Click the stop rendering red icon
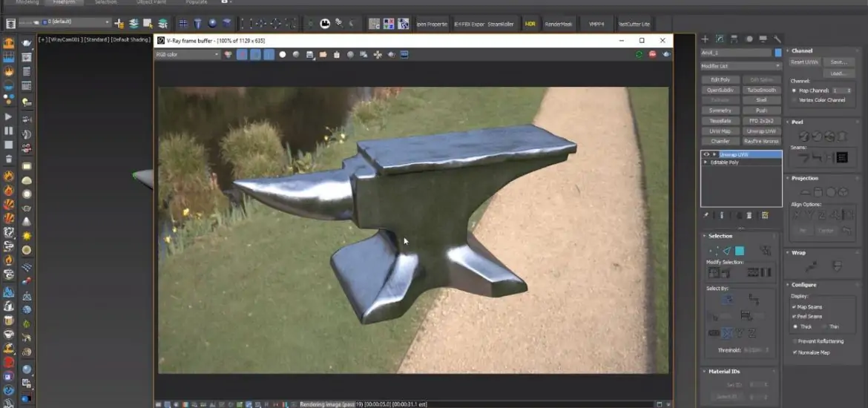Viewport: 868px width, 408px height. pyautogui.click(x=653, y=54)
